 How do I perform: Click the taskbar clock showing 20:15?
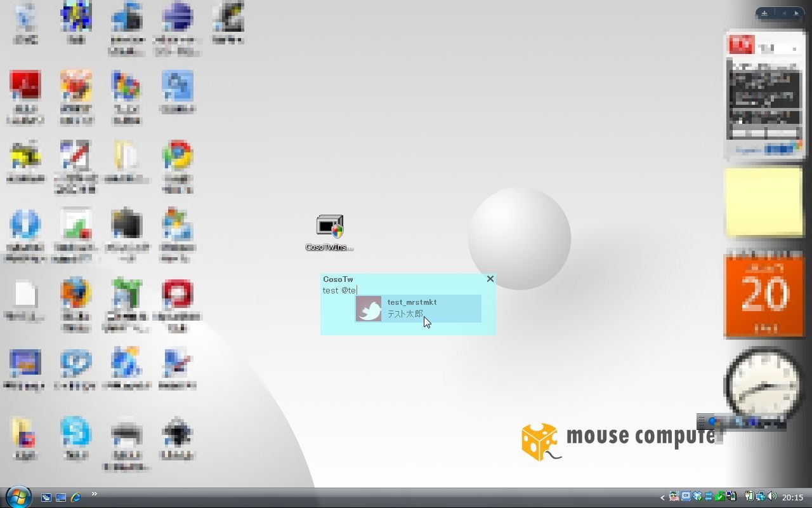pos(792,497)
